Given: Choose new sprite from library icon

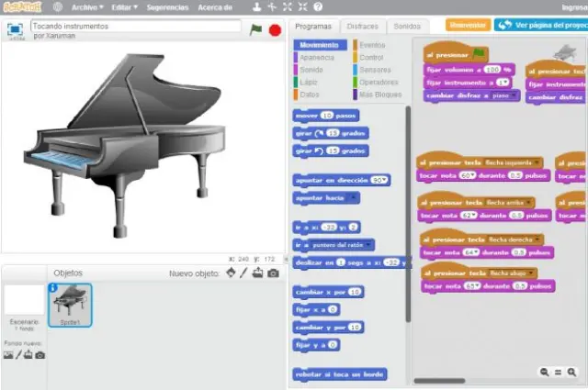Looking at the screenshot, I should click(x=231, y=273).
